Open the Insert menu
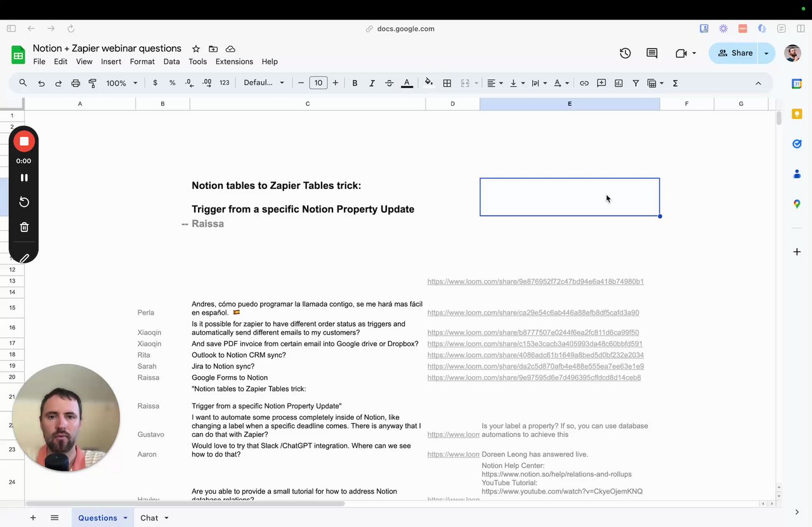 [111, 62]
